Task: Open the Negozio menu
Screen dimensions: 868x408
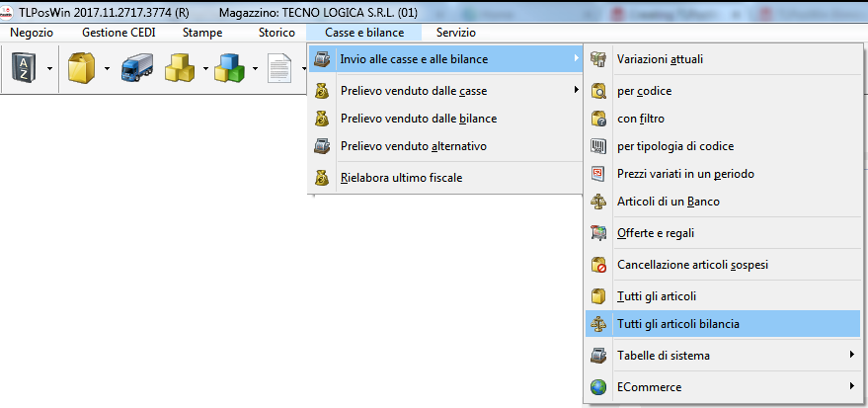Action: (x=32, y=33)
